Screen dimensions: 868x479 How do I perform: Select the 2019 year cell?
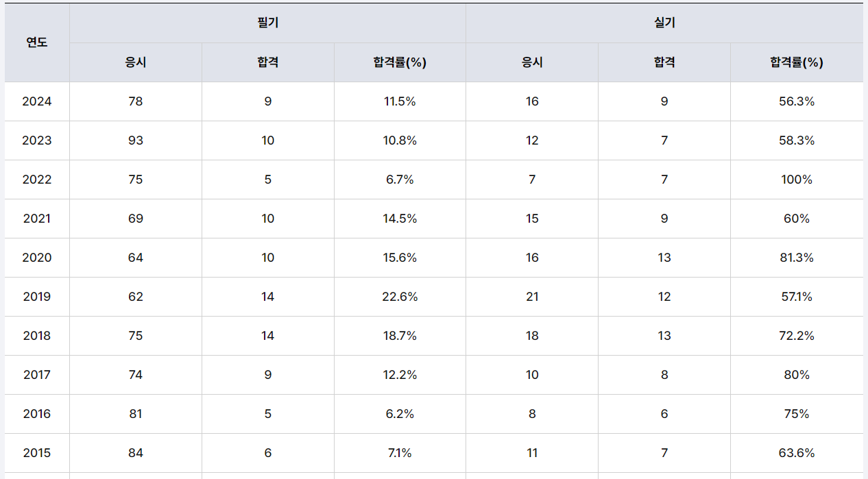(37, 297)
